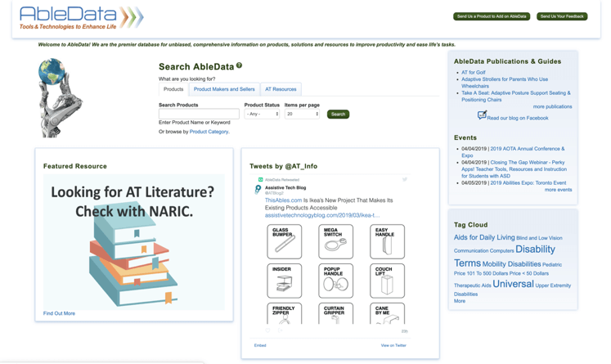Open the Items per page dropdown
This screenshot has height=364, width=611.
click(302, 114)
